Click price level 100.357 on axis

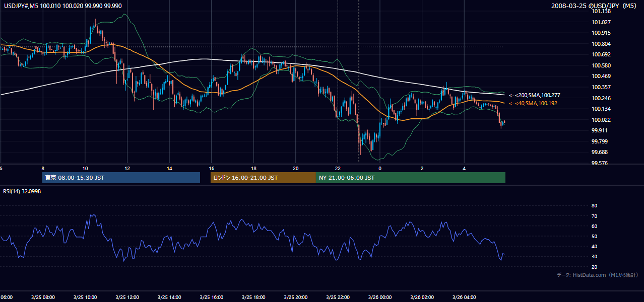(x=601, y=87)
